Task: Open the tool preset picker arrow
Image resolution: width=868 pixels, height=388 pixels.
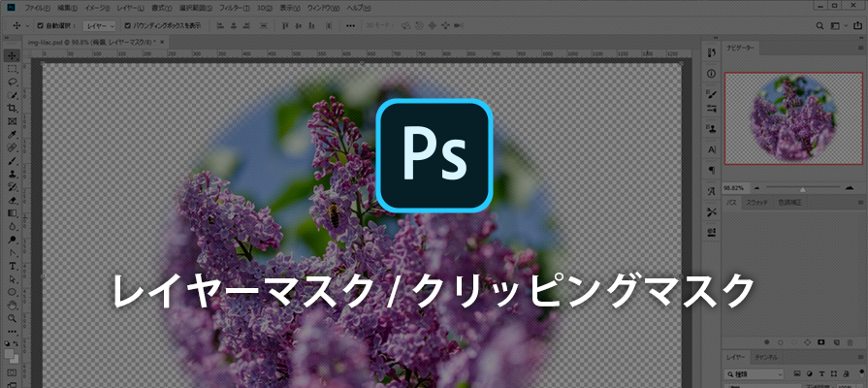Action: pos(26,25)
